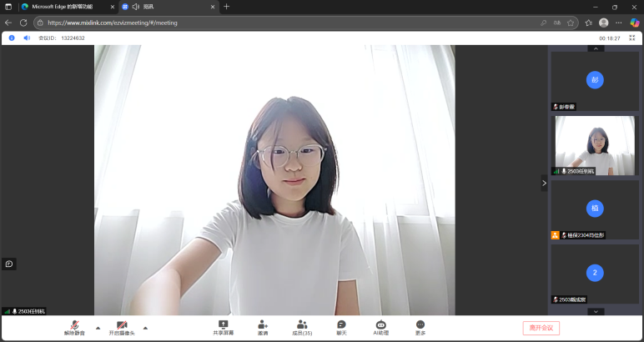Open the invite (邀请) participants icon
644x342 pixels.
pyautogui.click(x=263, y=327)
